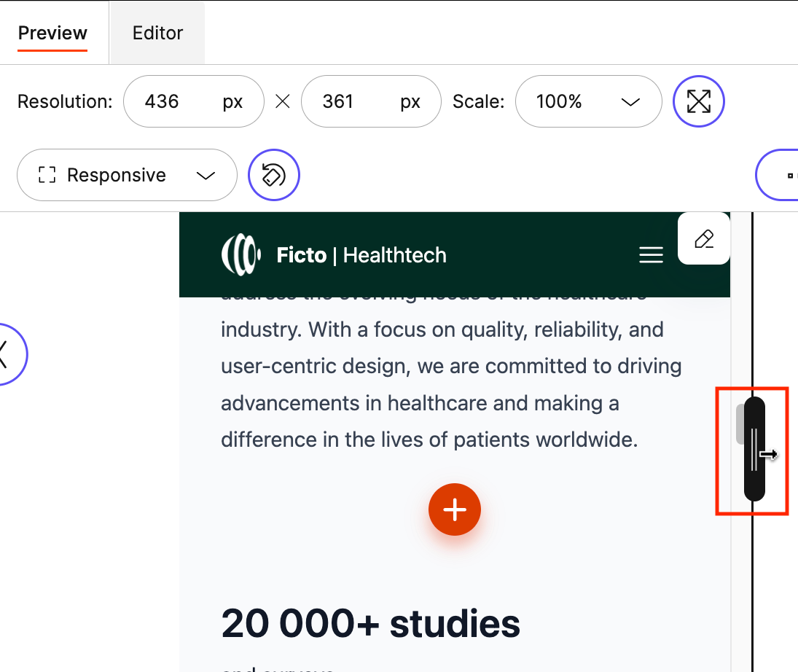Viewport: 798px width, 672px height.
Task: Grab the viewport resize drag handle
Action: tap(752, 450)
